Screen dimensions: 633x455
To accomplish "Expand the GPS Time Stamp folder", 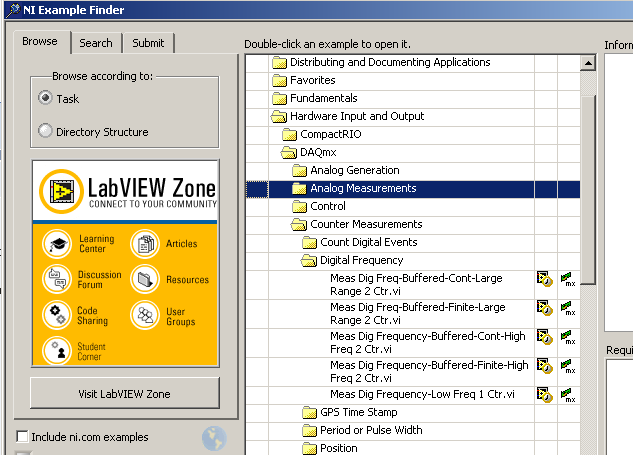I will (309, 412).
